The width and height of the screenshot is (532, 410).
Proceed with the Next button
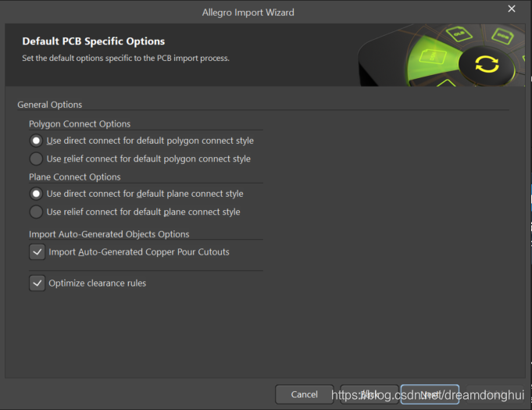pos(430,394)
